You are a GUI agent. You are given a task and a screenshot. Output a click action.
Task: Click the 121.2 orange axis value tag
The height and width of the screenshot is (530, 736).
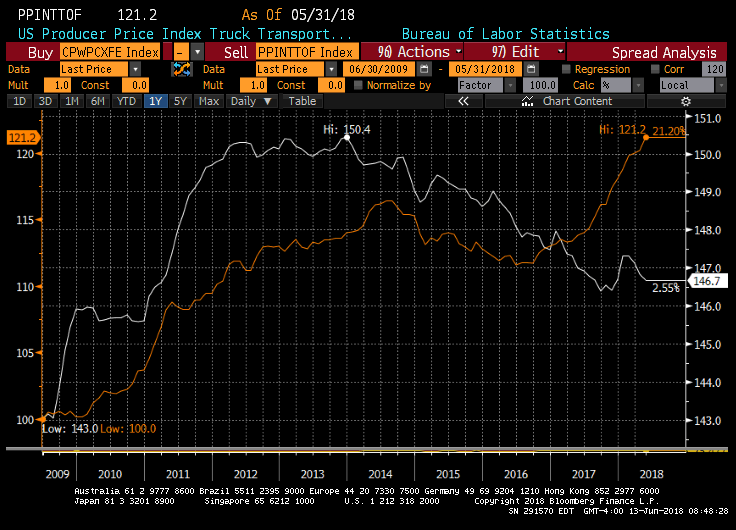coord(23,138)
